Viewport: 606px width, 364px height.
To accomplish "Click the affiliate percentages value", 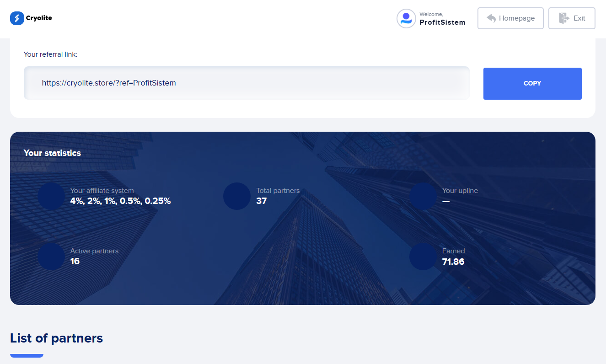I will (120, 201).
